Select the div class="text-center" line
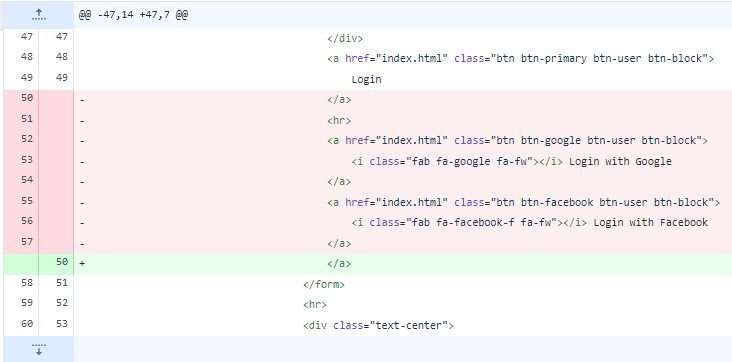The height and width of the screenshot is (362, 732). click(x=378, y=325)
